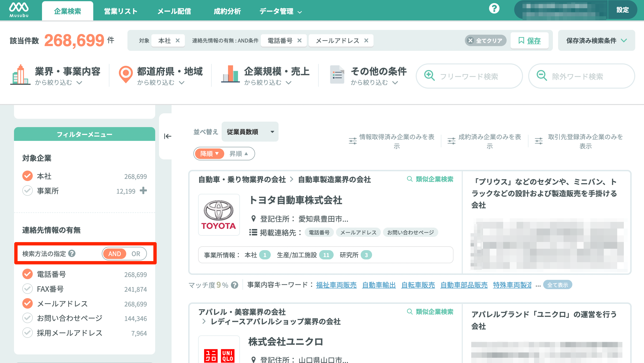This screenshot has height=363, width=644.
Task: Remove the メールアドレス filter chip with its X
Action: pos(366,40)
